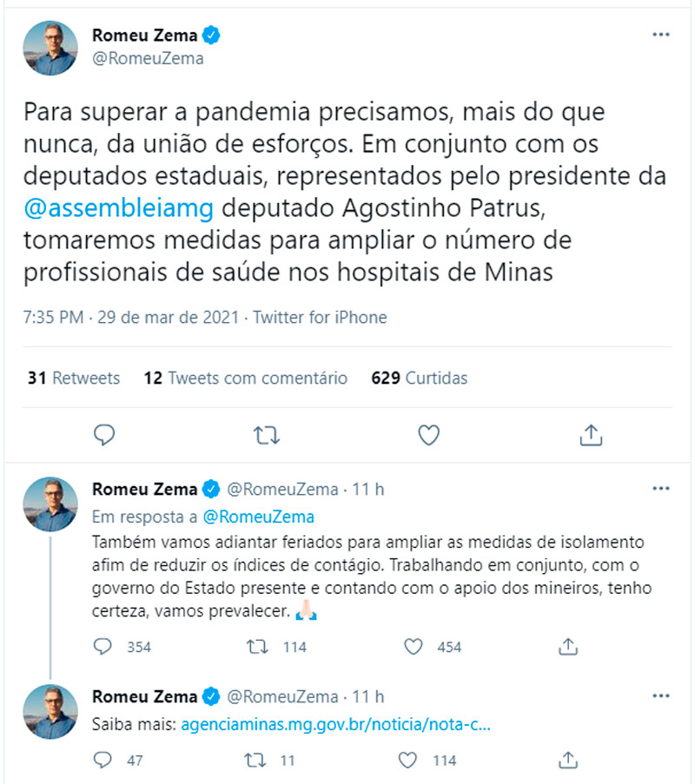Screen dimensions: 695x784
Task: Retweet the Saiba mais tweet
Action: point(257,761)
